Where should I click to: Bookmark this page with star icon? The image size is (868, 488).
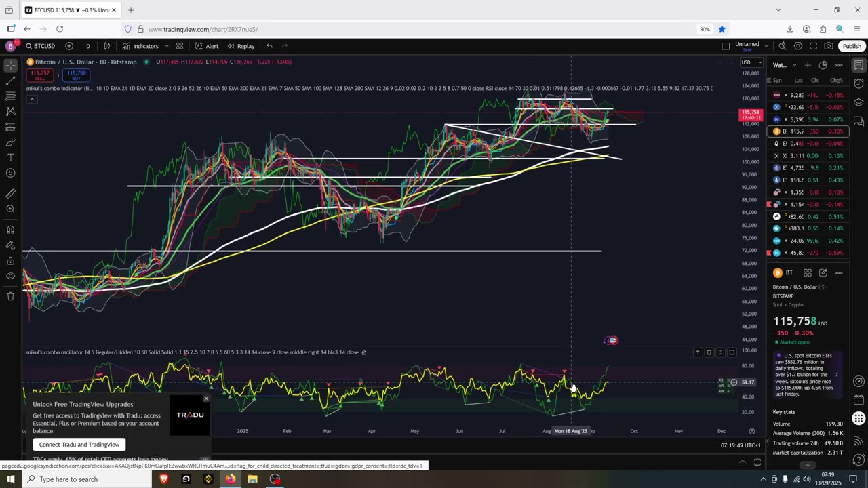722,29
